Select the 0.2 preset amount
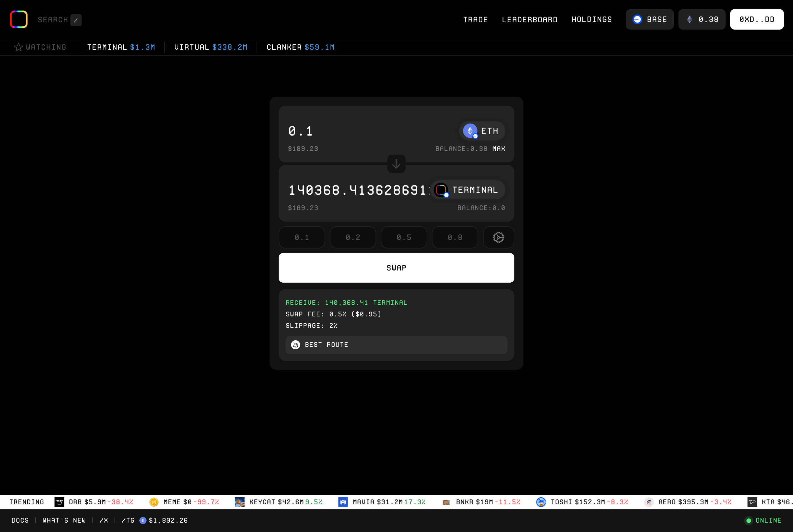The height and width of the screenshot is (532, 793). [x=353, y=238]
